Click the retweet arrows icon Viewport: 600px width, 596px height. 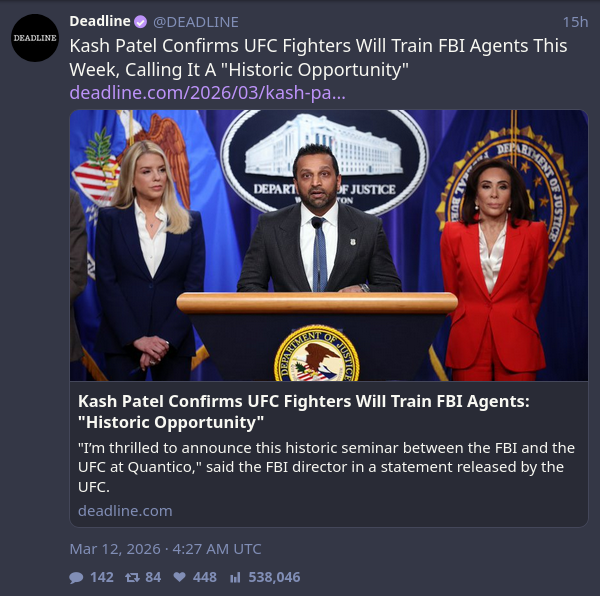132,577
